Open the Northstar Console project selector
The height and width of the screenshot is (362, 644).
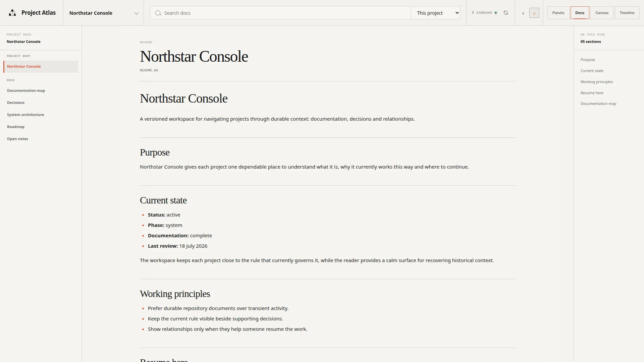point(104,13)
